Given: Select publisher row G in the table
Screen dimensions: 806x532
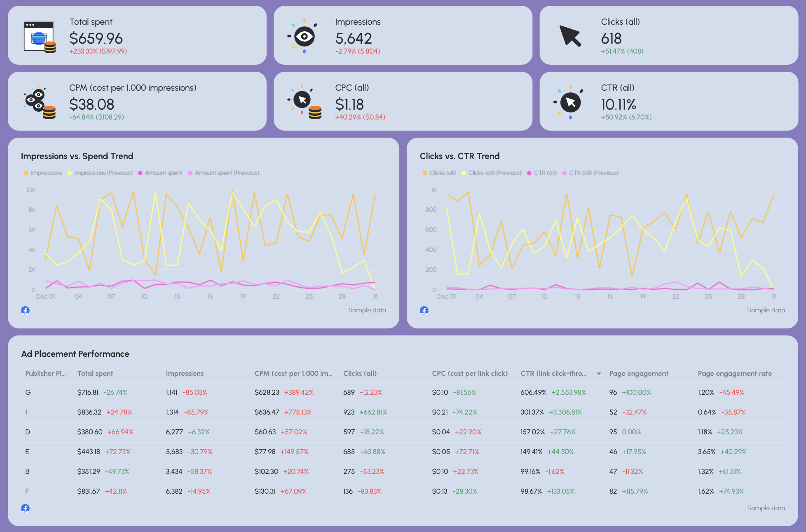Looking at the screenshot, I should (x=28, y=392).
